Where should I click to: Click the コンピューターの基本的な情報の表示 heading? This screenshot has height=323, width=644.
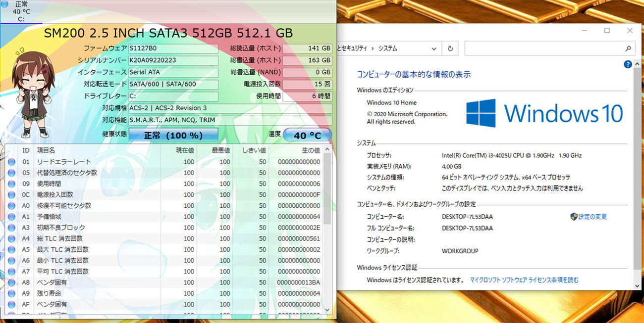414,75
